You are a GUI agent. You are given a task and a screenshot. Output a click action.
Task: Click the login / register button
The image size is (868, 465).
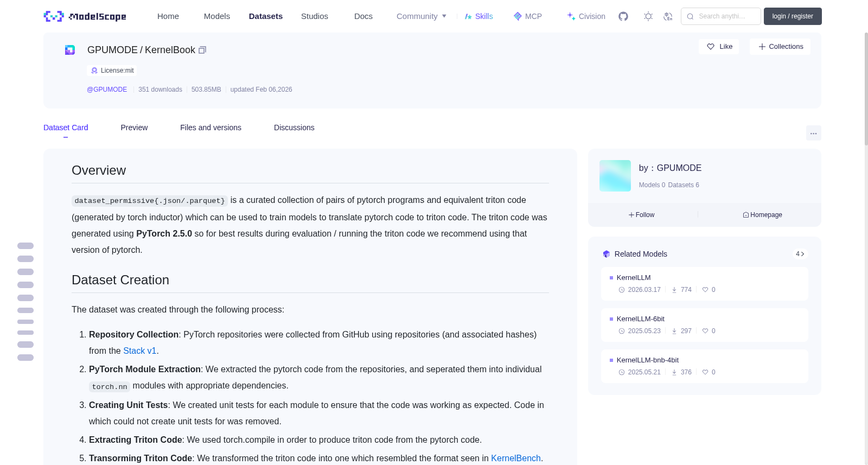(793, 16)
